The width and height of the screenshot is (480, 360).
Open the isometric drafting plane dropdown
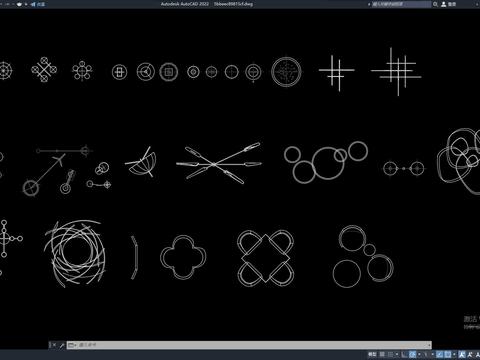point(433,354)
